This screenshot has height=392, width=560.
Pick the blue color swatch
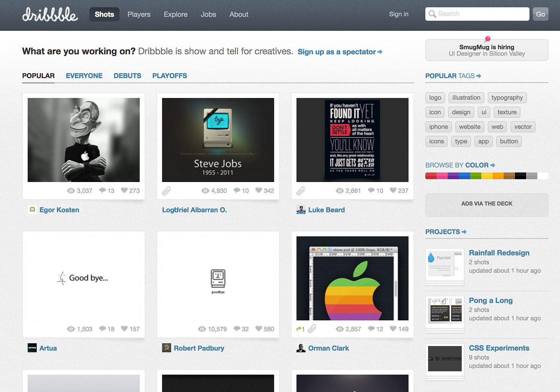tap(464, 176)
